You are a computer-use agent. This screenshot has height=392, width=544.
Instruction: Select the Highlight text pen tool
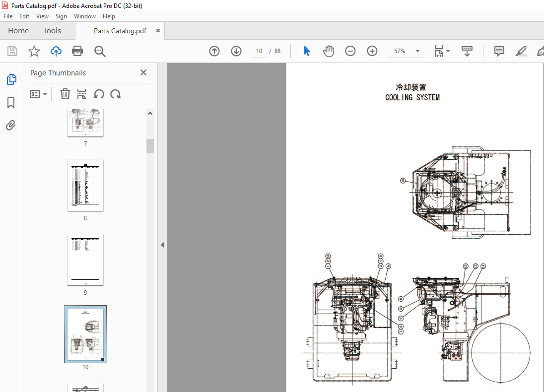point(521,51)
